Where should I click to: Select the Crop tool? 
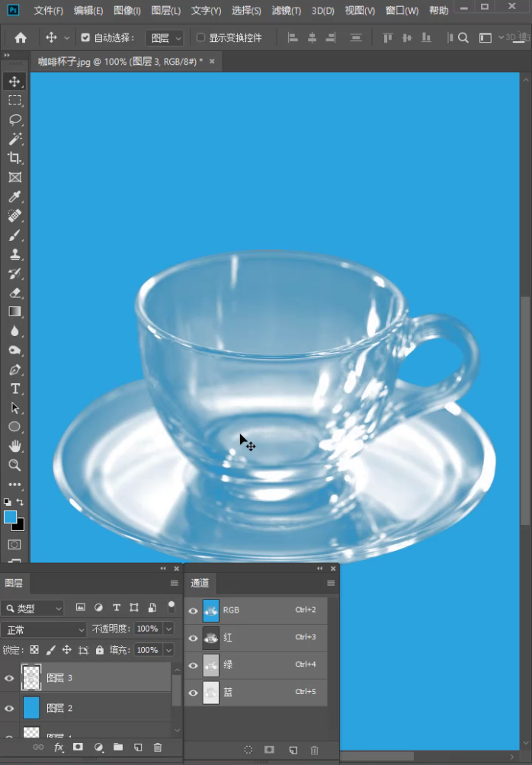[x=14, y=158]
